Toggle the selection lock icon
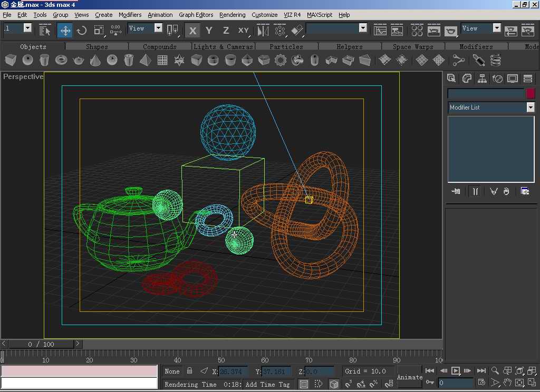 (190, 371)
